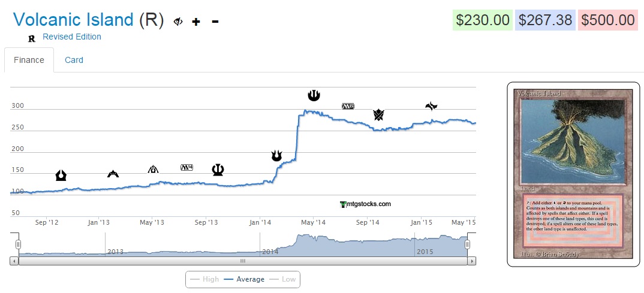Switch to the Card tab
The image size is (644, 293).
click(x=74, y=60)
